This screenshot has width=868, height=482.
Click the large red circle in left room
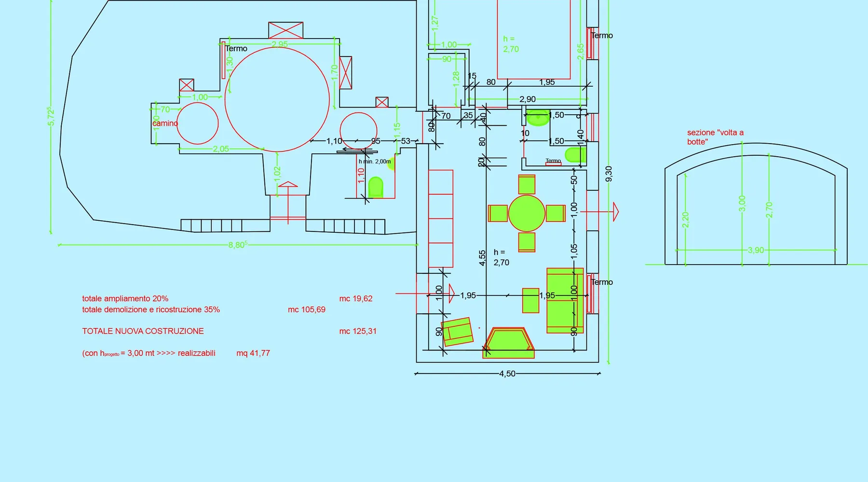[277, 100]
